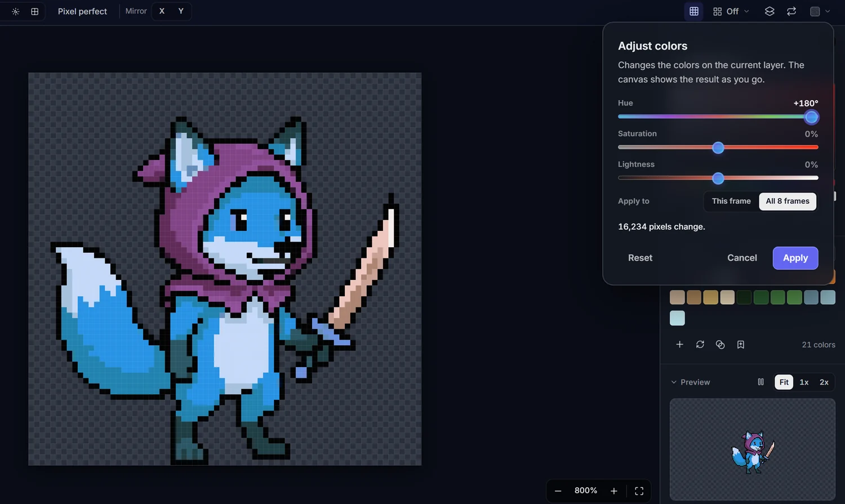Screen dimensions: 845x504
Task: Click the fox sprite on canvas
Action: tap(225, 290)
